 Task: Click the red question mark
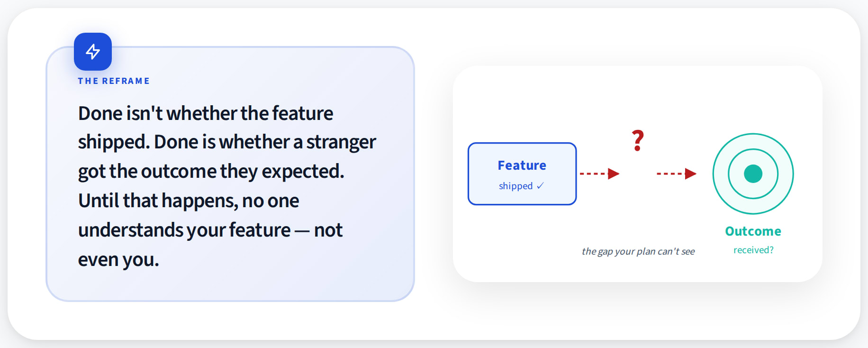coord(638,141)
